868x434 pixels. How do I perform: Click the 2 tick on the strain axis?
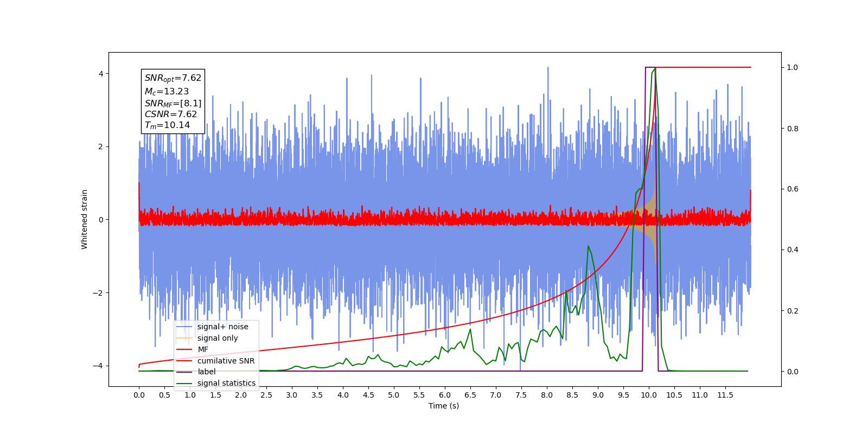pos(100,146)
